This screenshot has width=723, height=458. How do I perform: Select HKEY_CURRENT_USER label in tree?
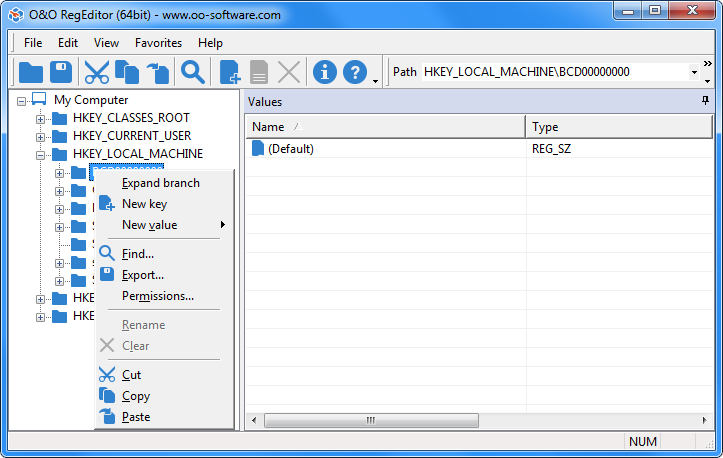tap(132, 136)
